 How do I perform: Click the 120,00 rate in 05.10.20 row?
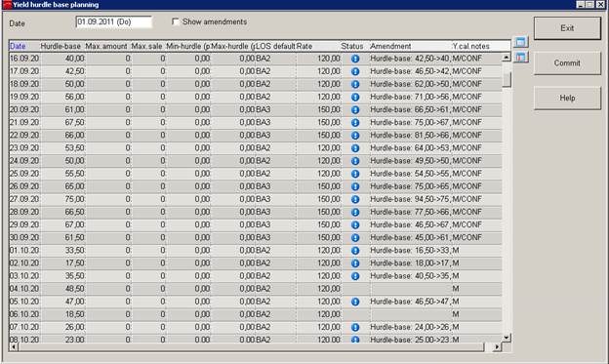coord(329,302)
